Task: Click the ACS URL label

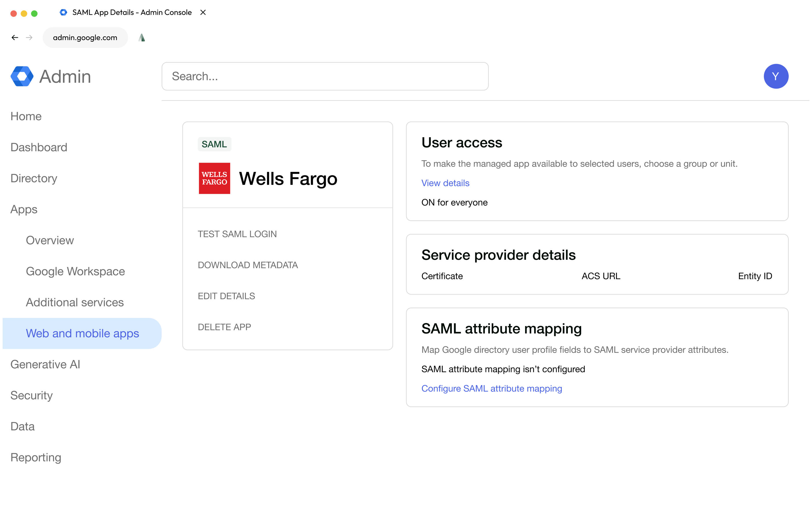Action: (601, 276)
